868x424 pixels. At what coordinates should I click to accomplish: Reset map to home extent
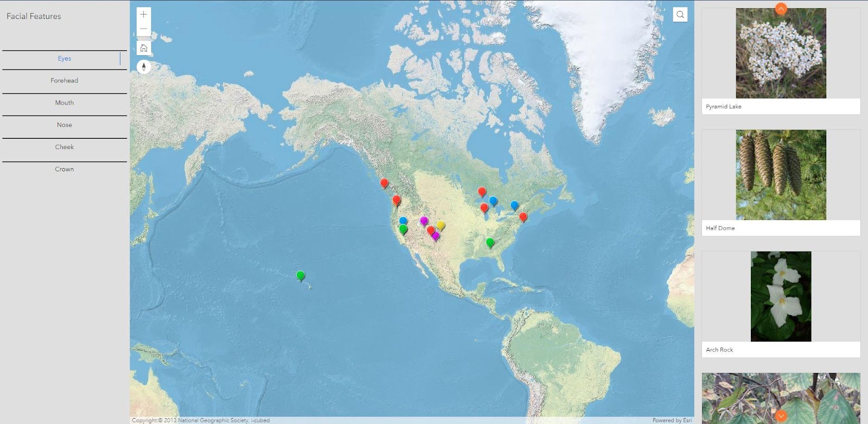[144, 48]
